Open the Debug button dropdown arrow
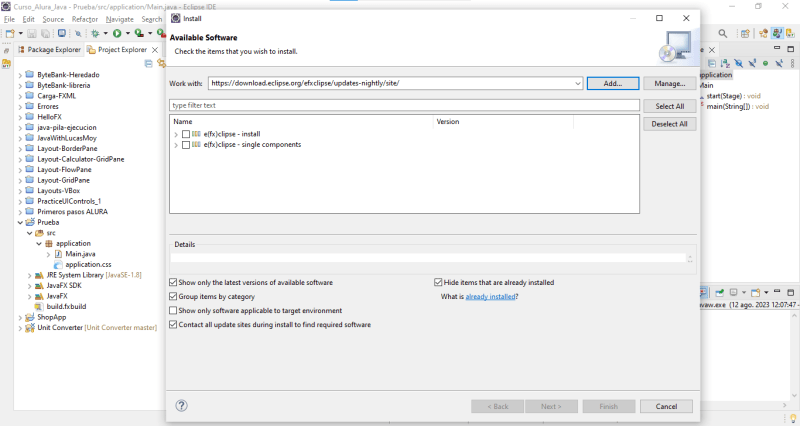 pyautogui.click(x=105, y=34)
